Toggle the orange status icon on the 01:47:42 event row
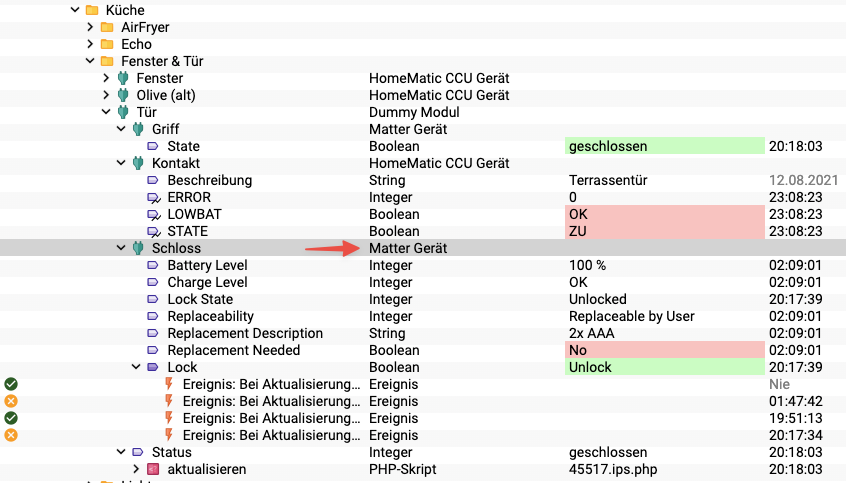Screen dimensions: 846x483 click(10, 401)
